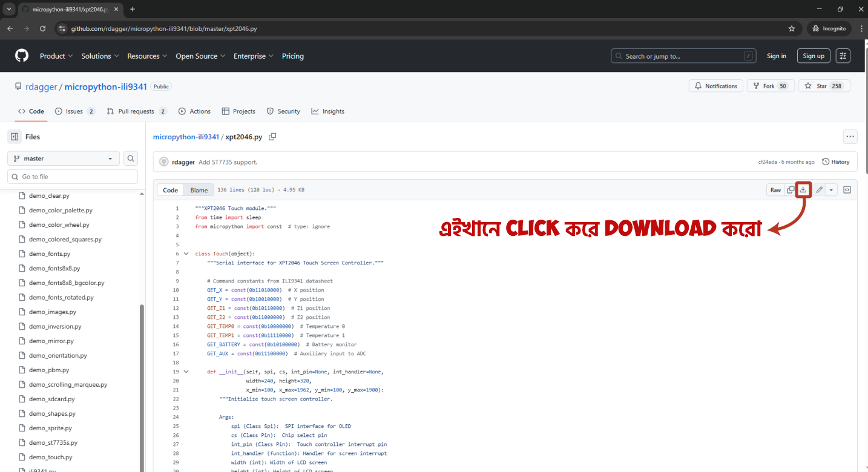Screen dimensions: 868x472
Task: Collapse the class Touch code fold arrow
Action: tap(186, 254)
